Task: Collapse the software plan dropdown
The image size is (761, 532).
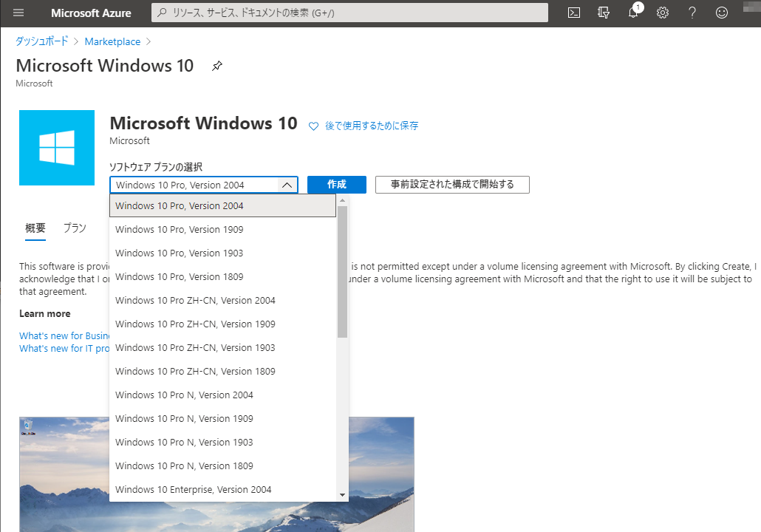Action: (287, 185)
